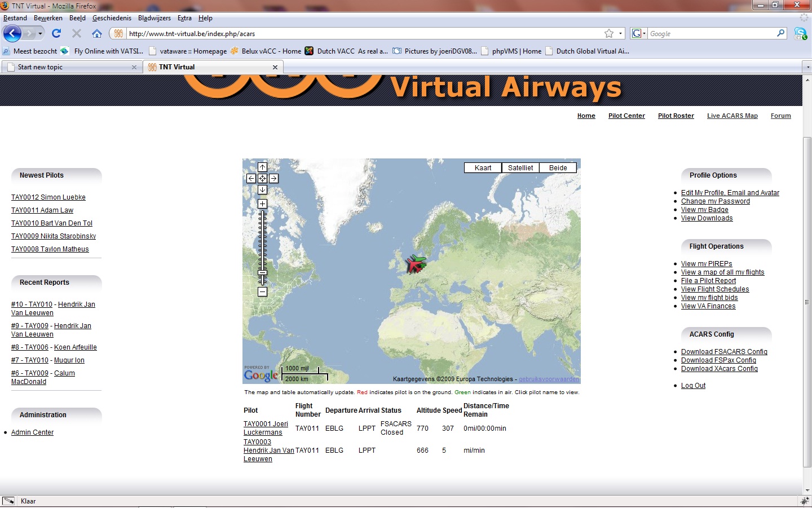Open the history dropdown next to Forward
The width and height of the screenshot is (812, 508).
[40, 34]
